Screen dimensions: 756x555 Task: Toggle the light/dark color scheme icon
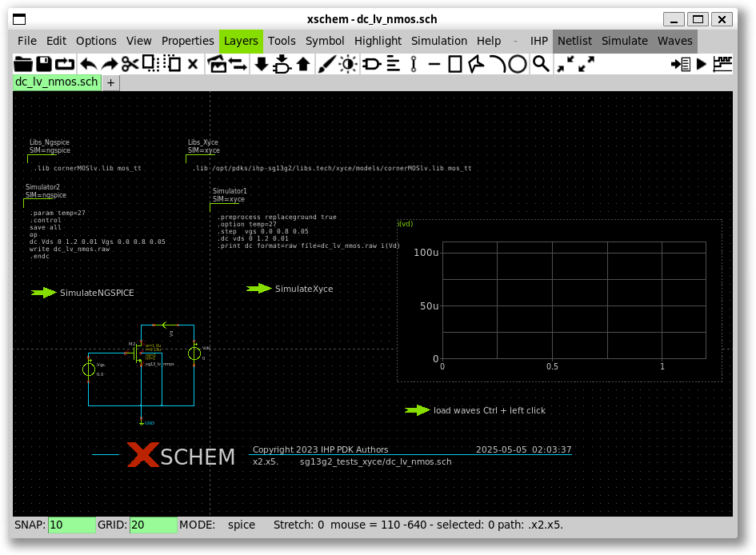[x=348, y=64]
